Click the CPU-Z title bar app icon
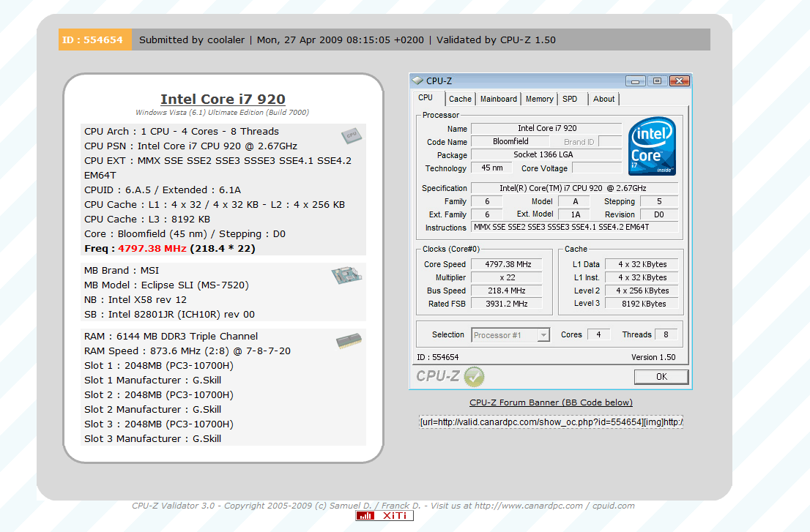The width and height of the screenshot is (810, 532). [x=417, y=80]
